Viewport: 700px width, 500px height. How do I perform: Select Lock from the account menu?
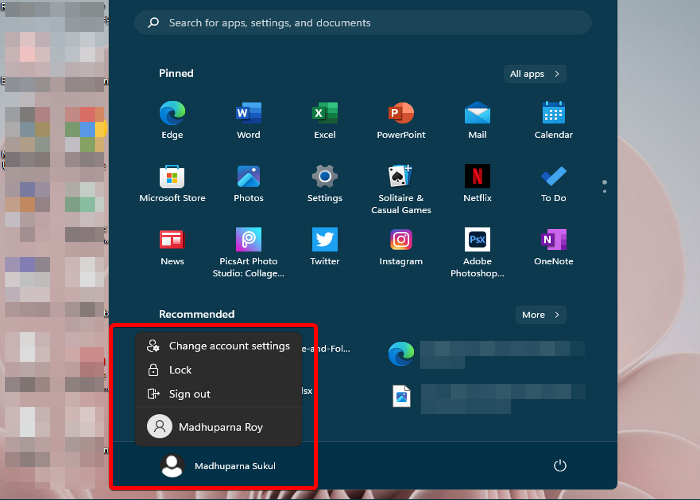218,370
